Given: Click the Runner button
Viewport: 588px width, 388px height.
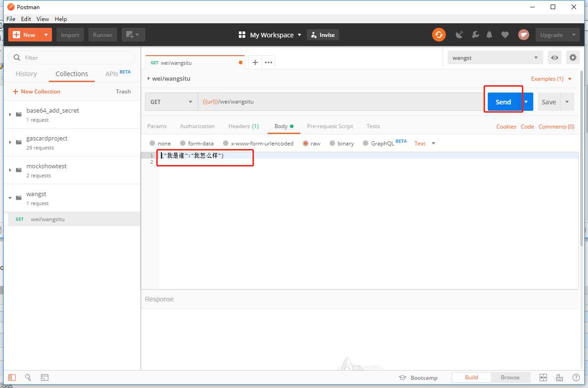Looking at the screenshot, I should point(103,35).
